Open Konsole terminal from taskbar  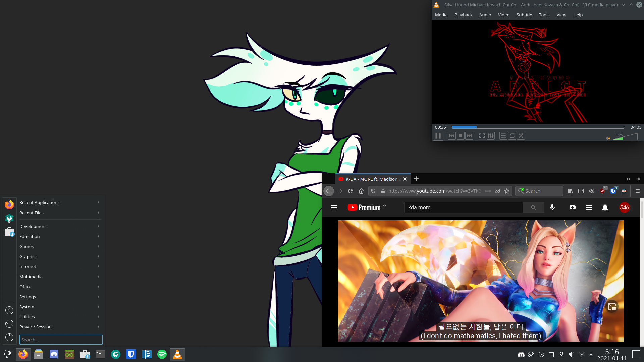coord(100,354)
